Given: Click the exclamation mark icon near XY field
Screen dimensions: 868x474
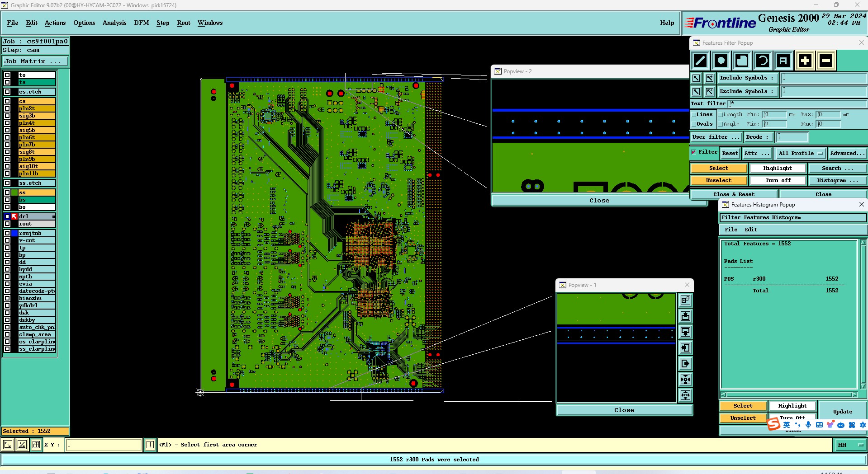Looking at the screenshot, I should tap(150, 445).
